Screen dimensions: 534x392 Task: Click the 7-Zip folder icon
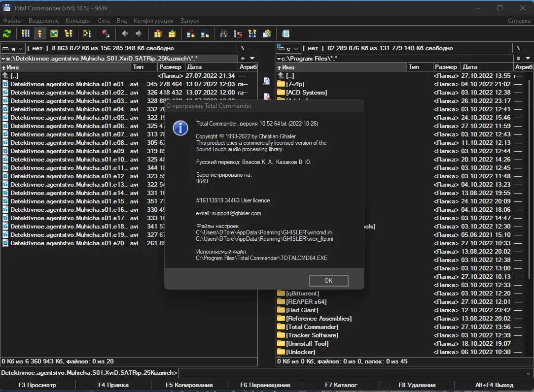281,84
